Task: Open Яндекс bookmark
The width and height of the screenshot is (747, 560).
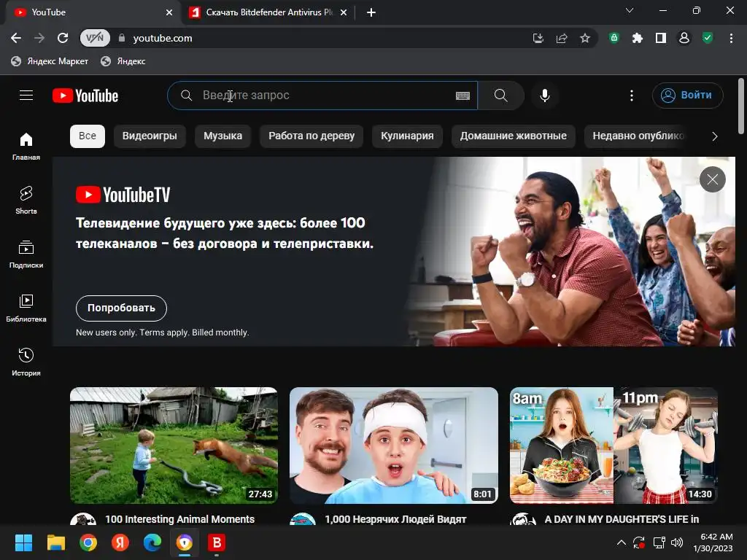Action: 123,61
